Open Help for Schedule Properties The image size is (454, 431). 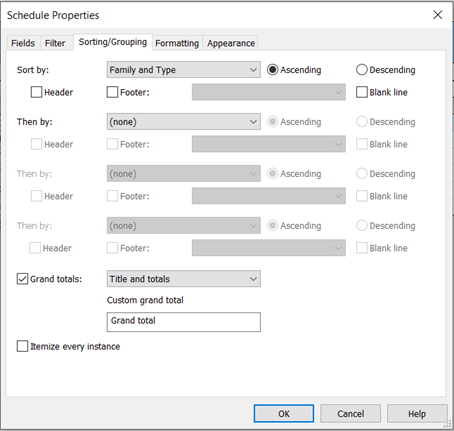click(x=417, y=414)
